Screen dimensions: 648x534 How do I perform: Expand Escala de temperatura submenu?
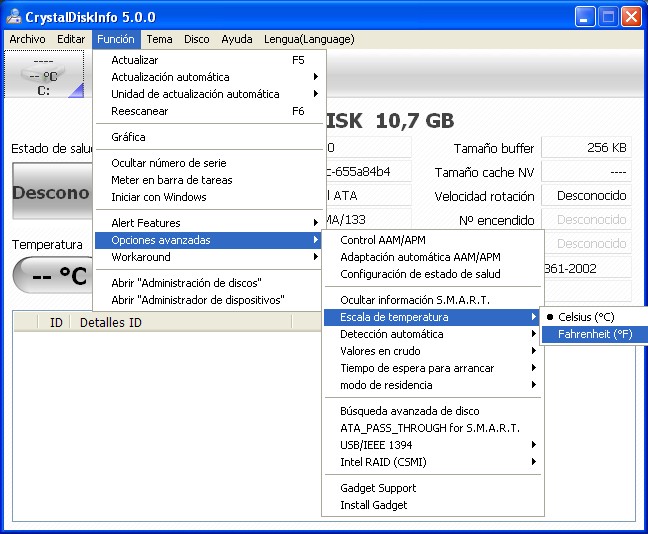pyautogui.click(x=432, y=317)
